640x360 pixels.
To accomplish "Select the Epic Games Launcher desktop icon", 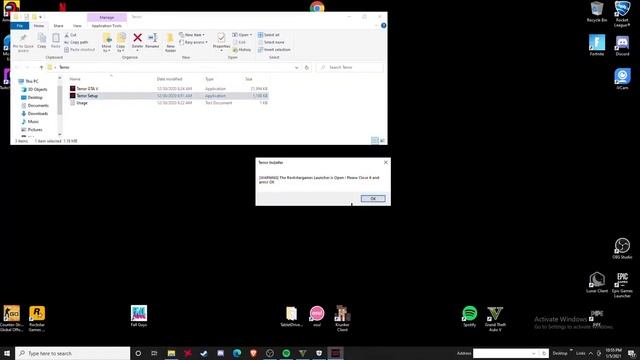I will click(622, 284).
